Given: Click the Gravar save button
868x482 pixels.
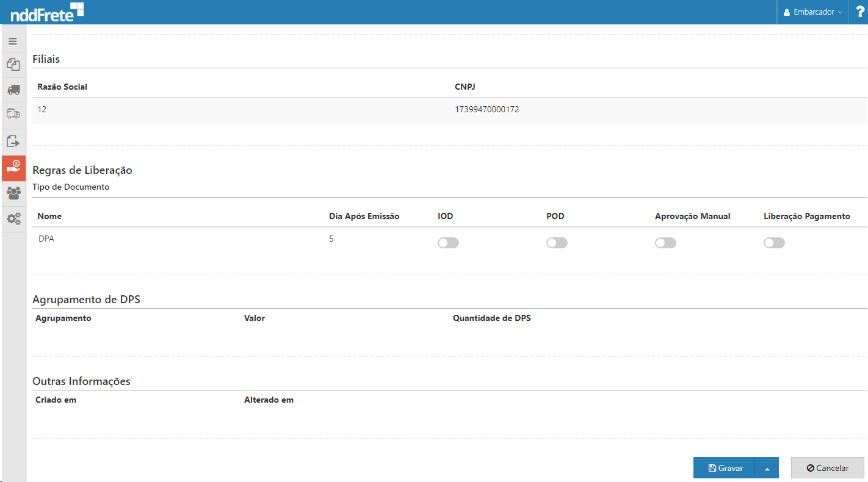Looking at the screenshot, I should tap(725, 468).
